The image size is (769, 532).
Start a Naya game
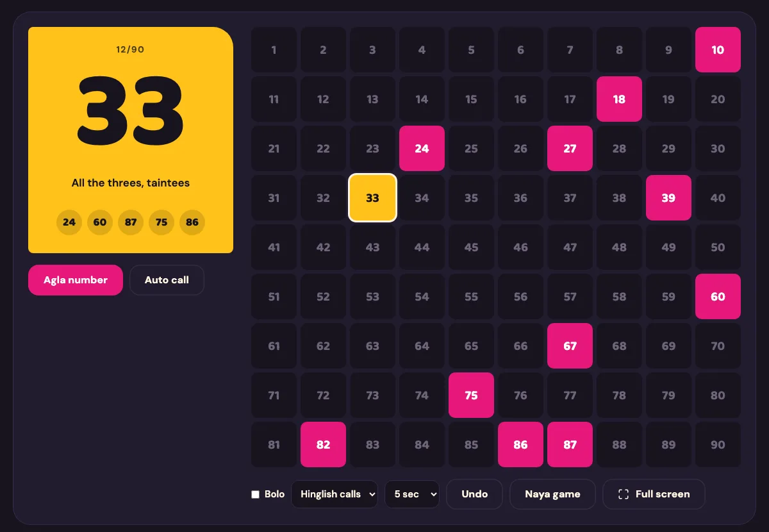[552, 494]
